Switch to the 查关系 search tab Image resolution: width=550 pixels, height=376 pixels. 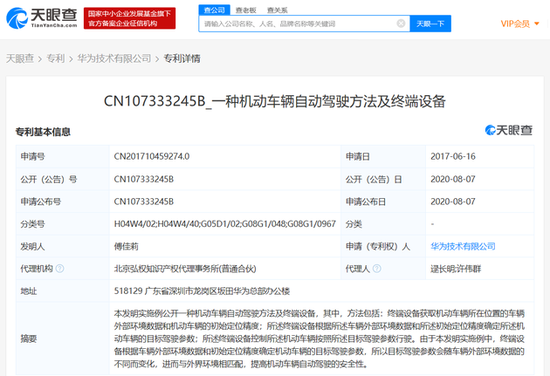tap(277, 10)
